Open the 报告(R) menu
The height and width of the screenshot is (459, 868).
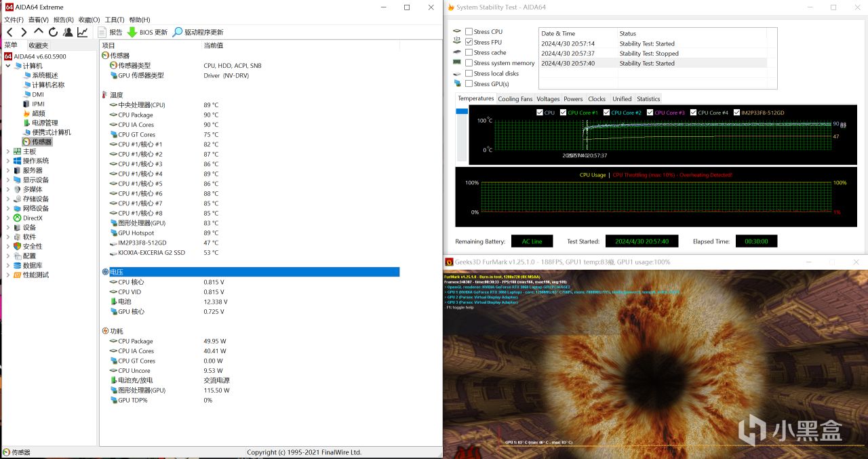pos(63,20)
